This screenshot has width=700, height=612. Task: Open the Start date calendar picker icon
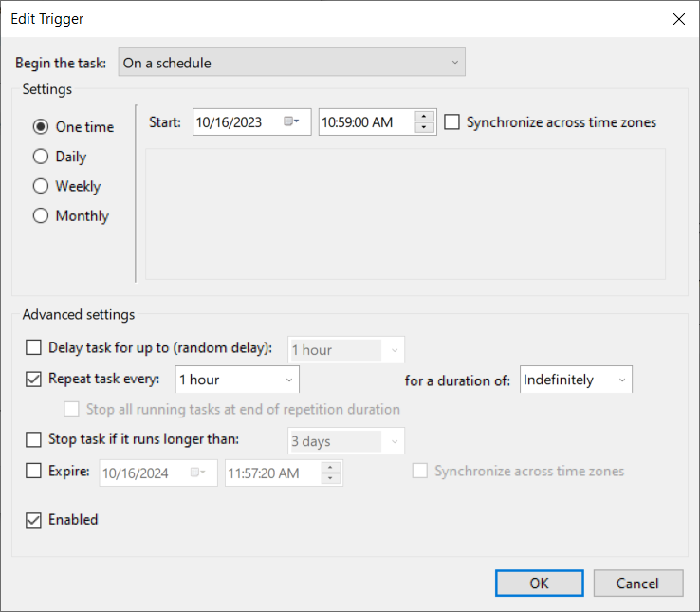292,121
